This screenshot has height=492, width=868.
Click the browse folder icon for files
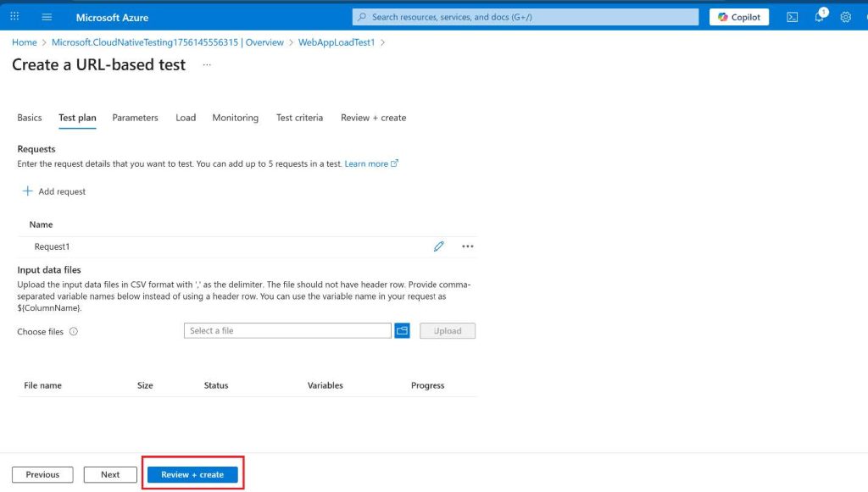[402, 331]
